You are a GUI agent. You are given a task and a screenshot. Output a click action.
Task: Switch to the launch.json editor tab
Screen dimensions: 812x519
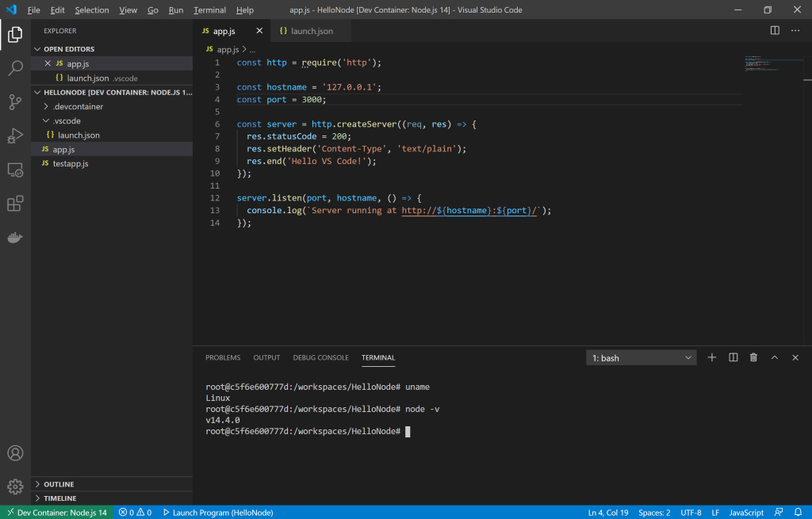309,30
